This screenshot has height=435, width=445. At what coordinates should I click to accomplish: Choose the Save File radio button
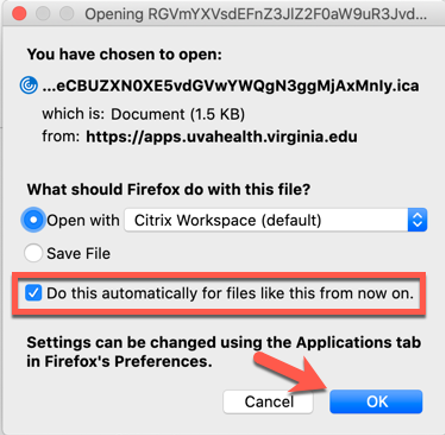[33, 253]
